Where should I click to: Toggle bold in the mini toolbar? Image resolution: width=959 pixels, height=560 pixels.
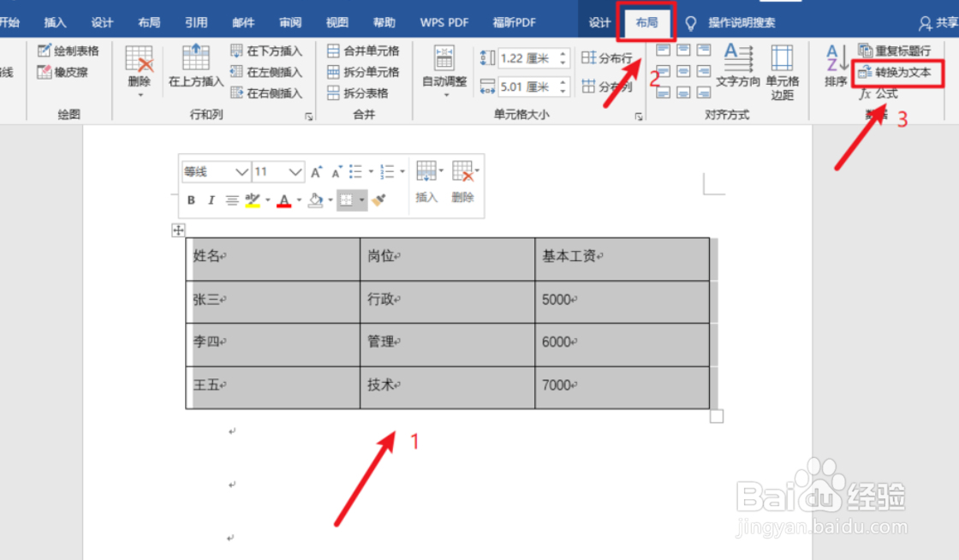point(190,200)
